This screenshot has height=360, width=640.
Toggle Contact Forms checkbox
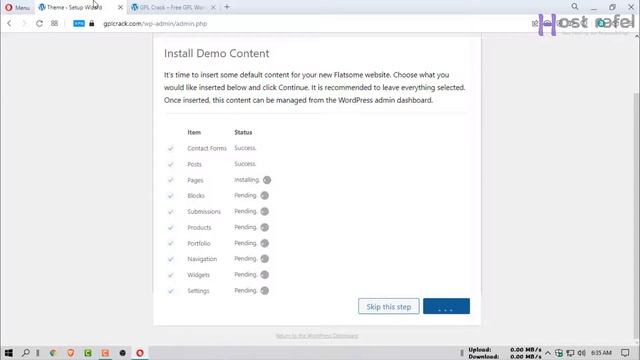171,149
